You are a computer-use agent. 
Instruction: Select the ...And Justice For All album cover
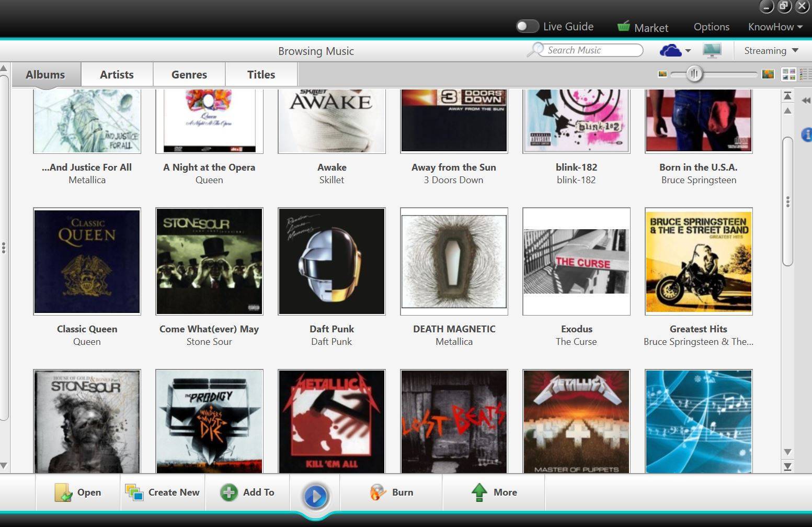click(87, 120)
